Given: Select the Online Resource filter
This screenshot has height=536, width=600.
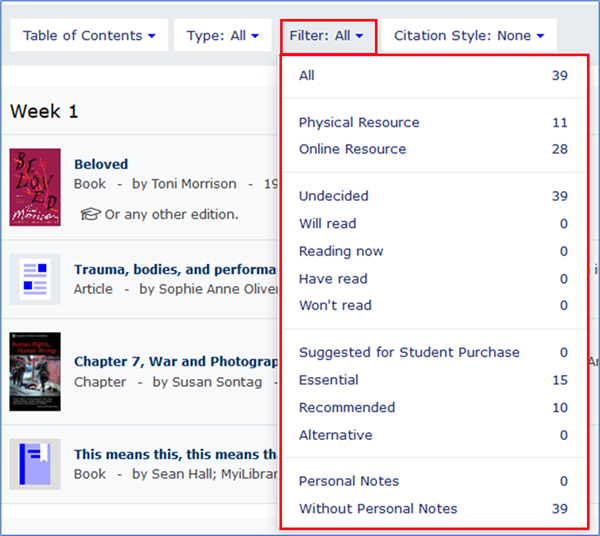Looking at the screenshot, I should click(352, 149).
